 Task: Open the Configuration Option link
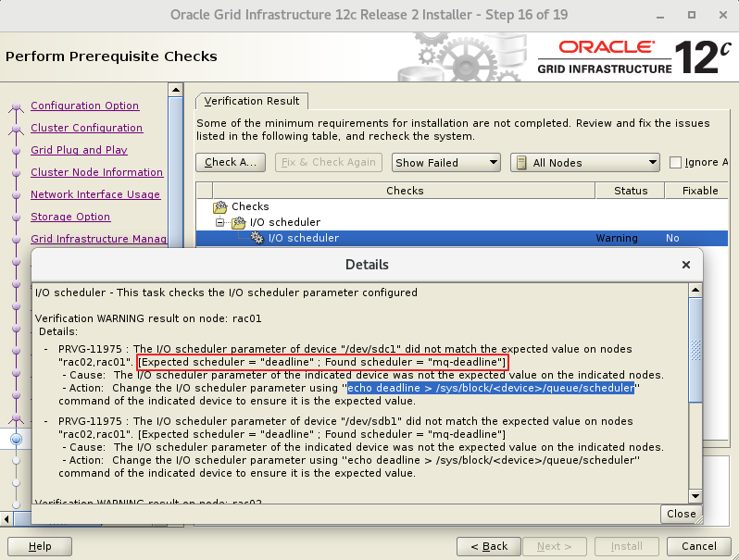pyautogui.click(x=85, y=106)
